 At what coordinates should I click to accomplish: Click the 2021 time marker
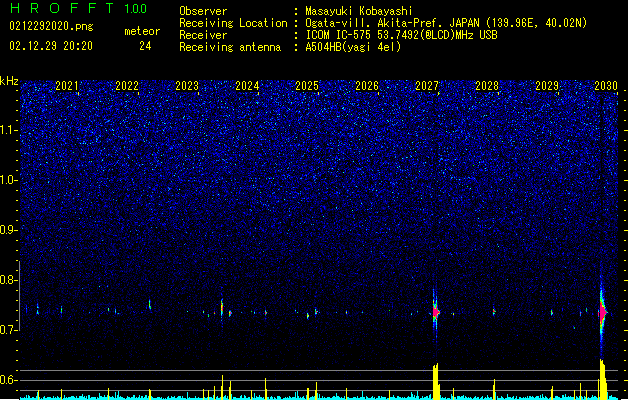point(67,86)
